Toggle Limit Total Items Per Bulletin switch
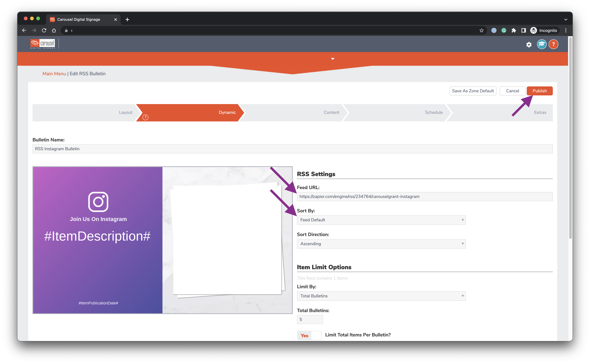The height and width of the screenshot is (364, 590). click(x=309, y=335)
